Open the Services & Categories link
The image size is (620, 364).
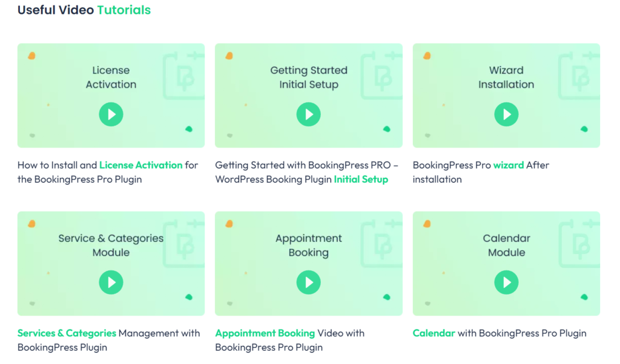[x=67, y=333]
